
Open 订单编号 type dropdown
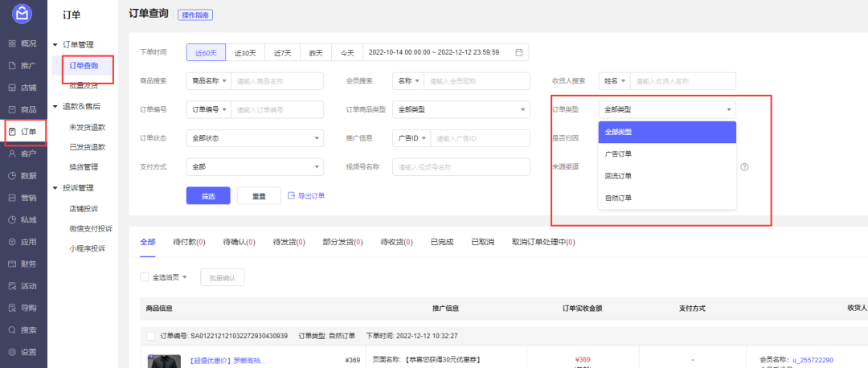(209, 109)
